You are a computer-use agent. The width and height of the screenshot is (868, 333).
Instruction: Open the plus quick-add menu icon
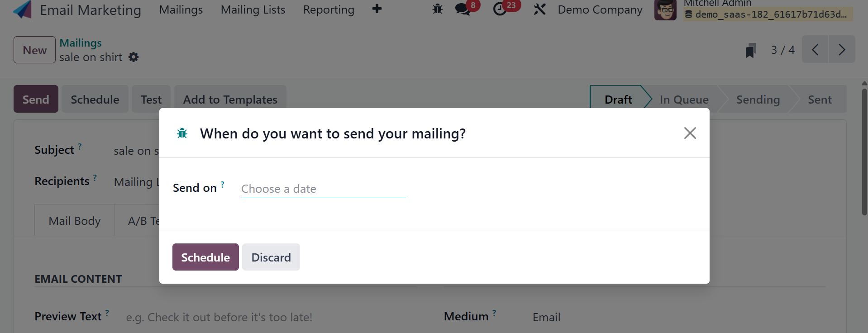point(377,9)
